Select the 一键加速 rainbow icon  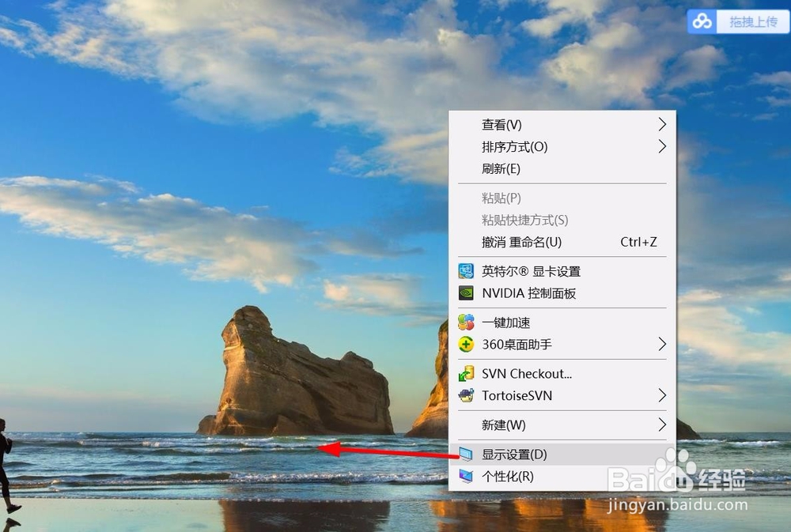click(467, 322)
